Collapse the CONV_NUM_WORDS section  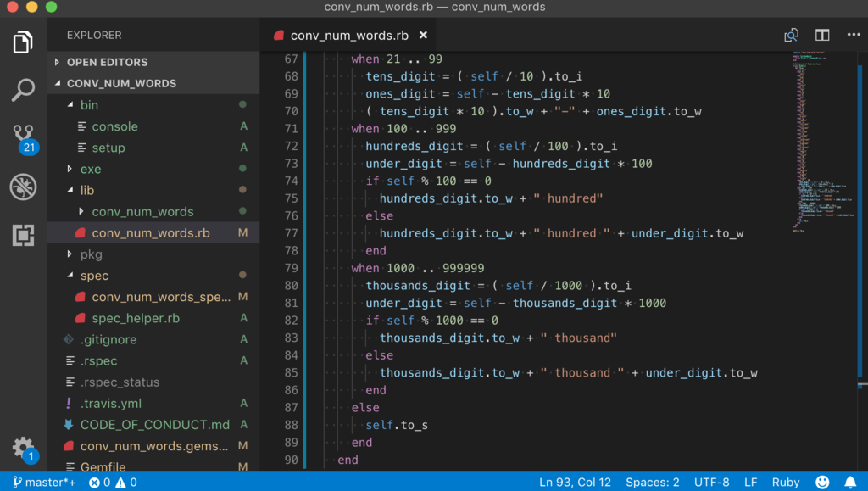click(x=153, y=83)
